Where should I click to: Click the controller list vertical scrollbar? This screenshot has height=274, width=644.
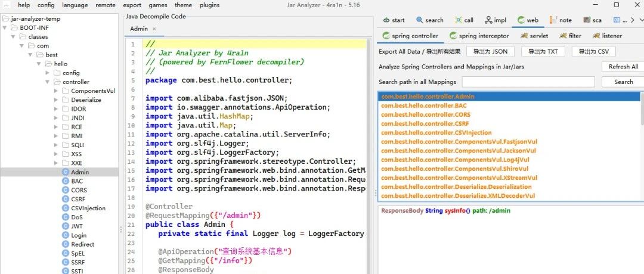pos(642,107)
